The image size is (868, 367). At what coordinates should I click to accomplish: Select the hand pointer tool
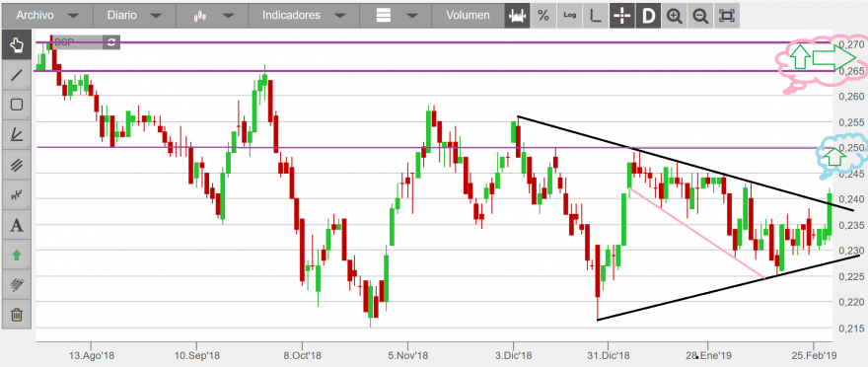[x=17, y=45]
